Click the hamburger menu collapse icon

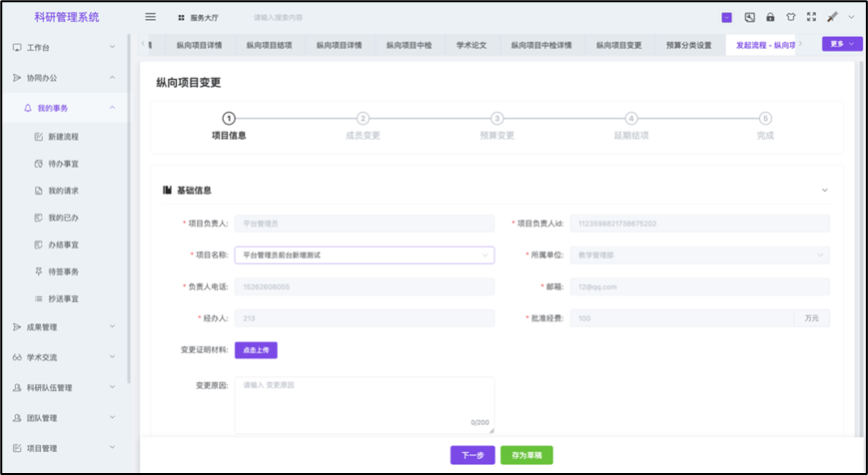(x=151, y=17)
